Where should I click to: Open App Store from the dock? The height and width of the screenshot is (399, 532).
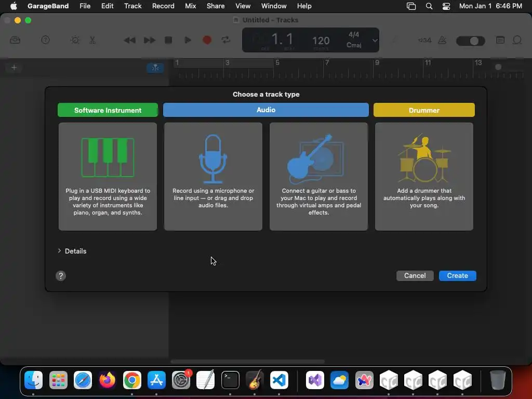tap(156, 380)
